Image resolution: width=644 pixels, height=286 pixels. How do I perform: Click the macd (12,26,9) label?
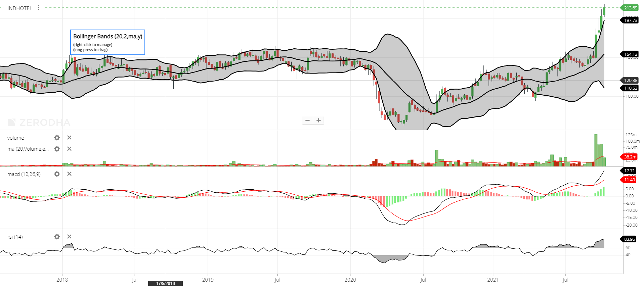click(x=24, y=174)
